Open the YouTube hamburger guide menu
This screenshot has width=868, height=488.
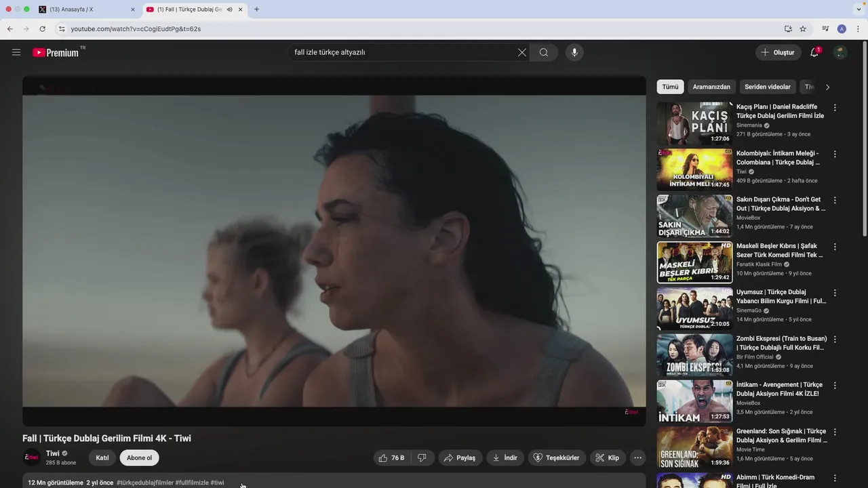tap(16, 52)
